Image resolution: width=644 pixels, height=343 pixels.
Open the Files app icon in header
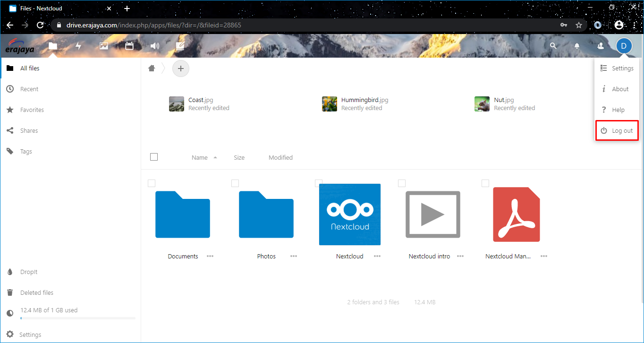[x=53, y=46]
